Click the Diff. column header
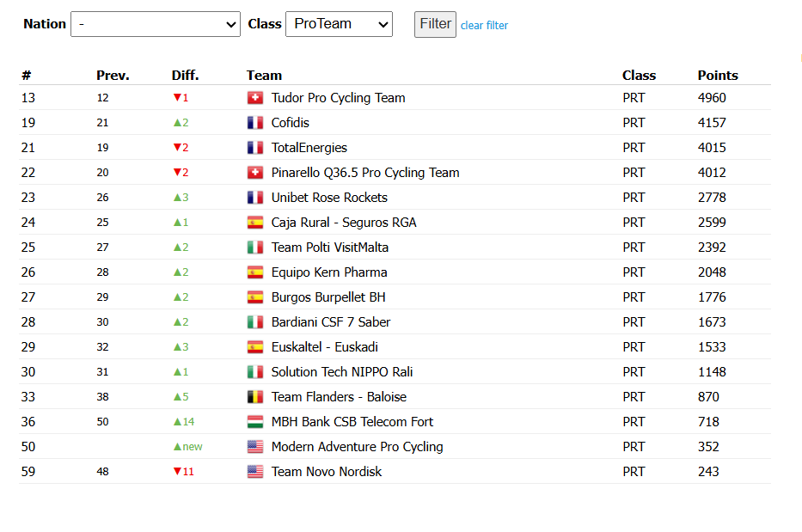This screenshot has height=532, width=802. tap(185, 76)
